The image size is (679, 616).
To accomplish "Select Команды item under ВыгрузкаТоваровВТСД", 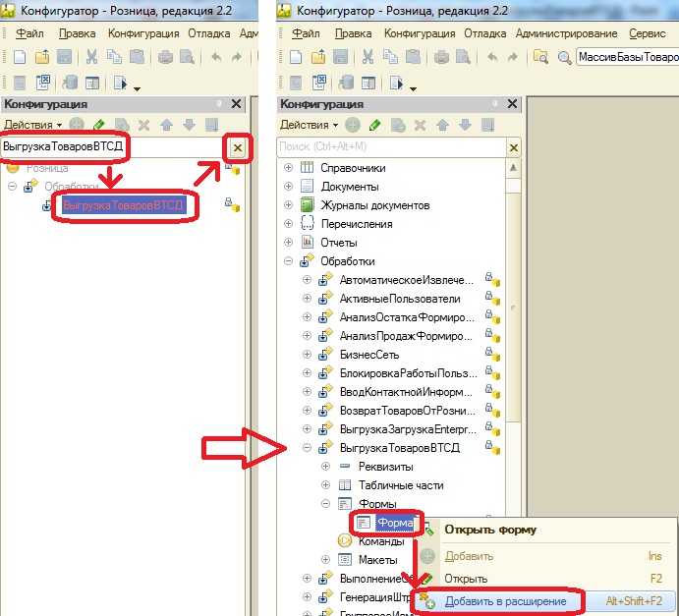I will point(381,541).
